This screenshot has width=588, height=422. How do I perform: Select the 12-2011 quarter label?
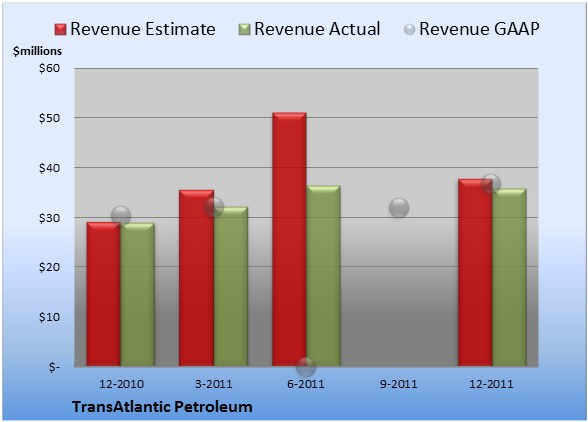tap(491, 384)
